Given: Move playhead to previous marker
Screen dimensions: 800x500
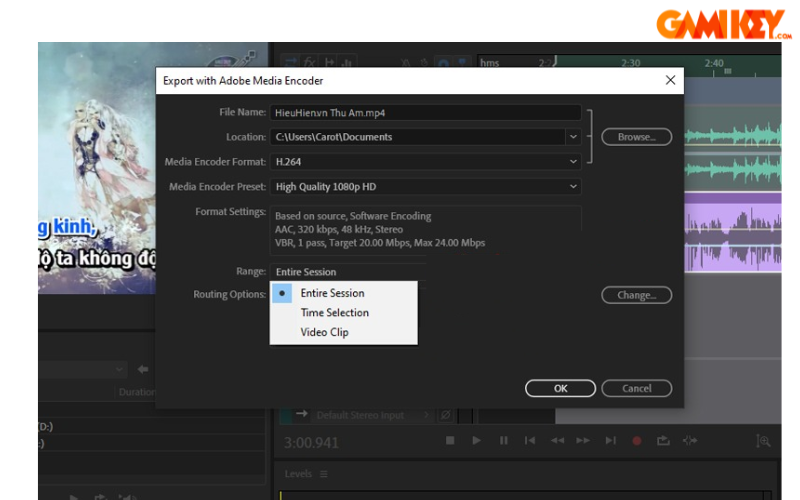Looking at the screenshot, I should click(x=530, y=440).
